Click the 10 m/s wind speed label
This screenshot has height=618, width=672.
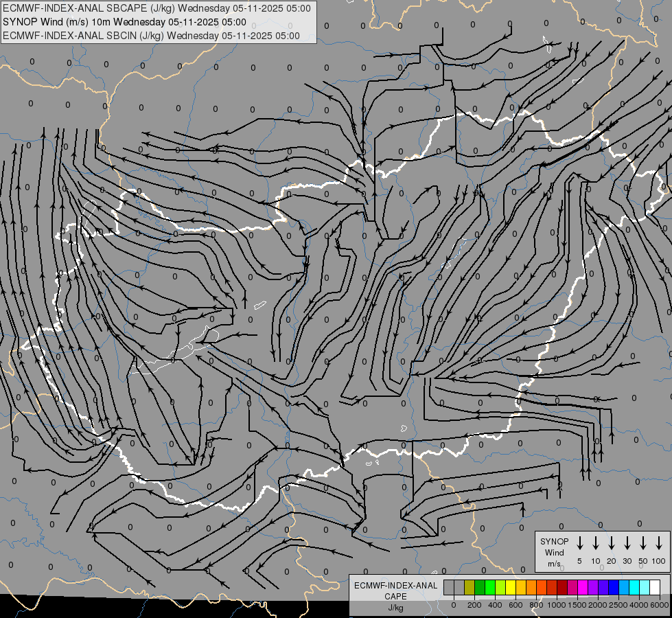(x=596, y=561)
